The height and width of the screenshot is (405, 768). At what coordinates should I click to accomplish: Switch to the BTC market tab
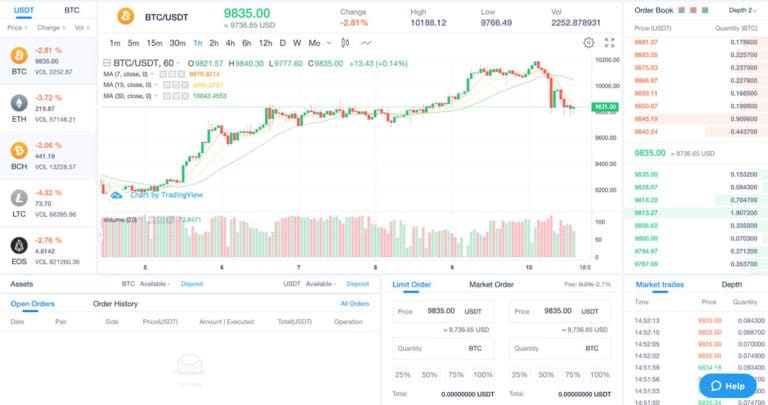pyautogui.click(x=72, y=10)
